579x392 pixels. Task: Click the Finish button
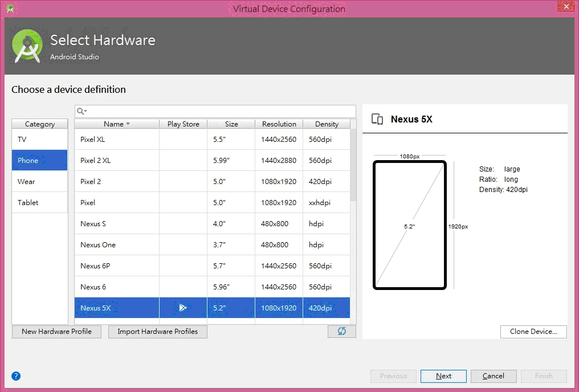[544, 375]
